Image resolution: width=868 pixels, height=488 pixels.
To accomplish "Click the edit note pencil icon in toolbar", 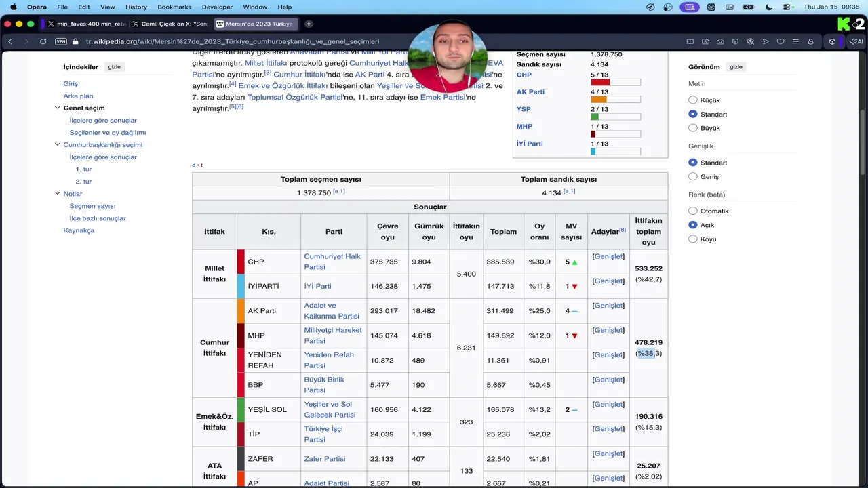I will [705, 41].
